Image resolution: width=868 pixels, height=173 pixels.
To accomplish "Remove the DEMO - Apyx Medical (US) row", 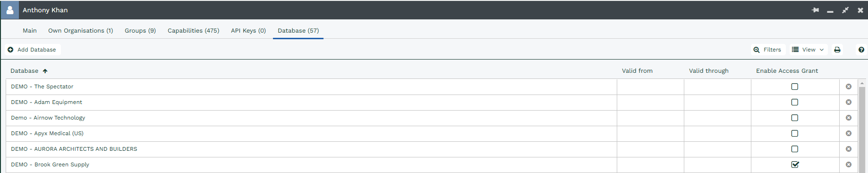I will pos(849,133).
